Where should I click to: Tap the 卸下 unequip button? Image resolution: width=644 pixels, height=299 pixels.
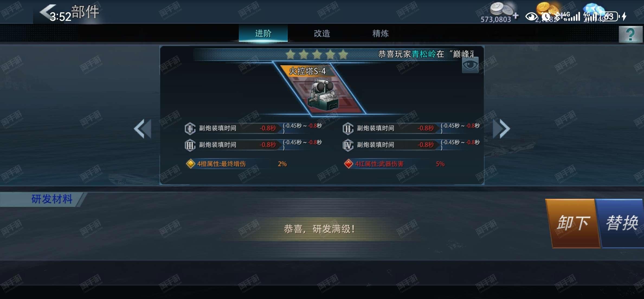click(x=572, y=223)
